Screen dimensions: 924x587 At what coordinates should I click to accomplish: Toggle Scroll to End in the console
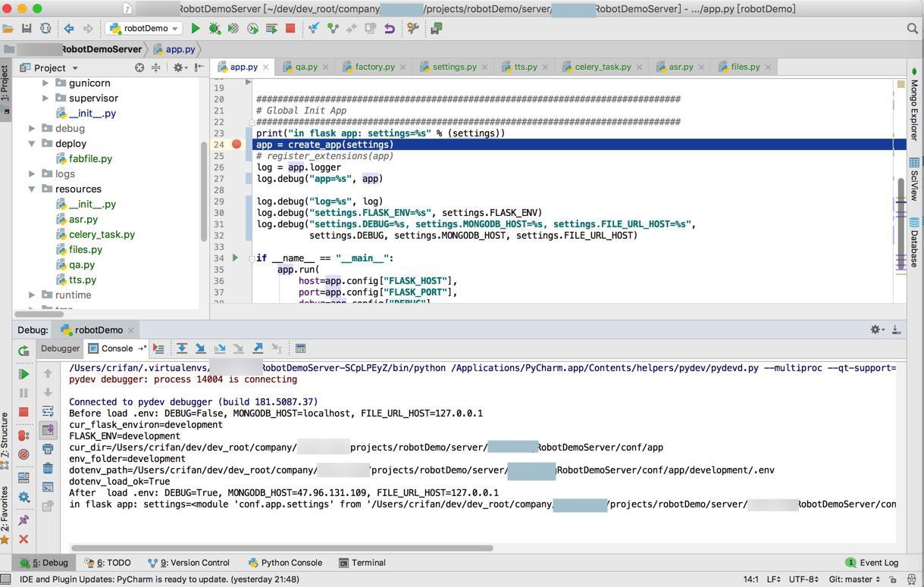click(48, 429)
